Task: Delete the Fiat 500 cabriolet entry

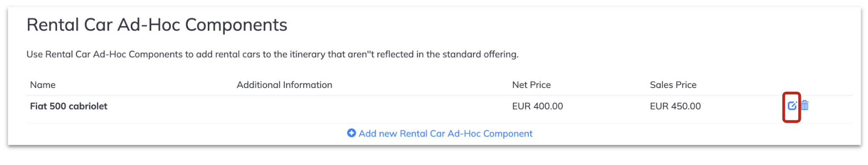Action: (x=805, y=105)
